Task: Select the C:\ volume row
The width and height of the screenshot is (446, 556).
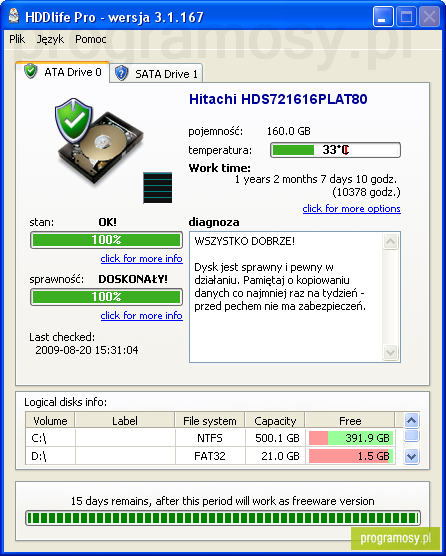Action: (210, 438)
